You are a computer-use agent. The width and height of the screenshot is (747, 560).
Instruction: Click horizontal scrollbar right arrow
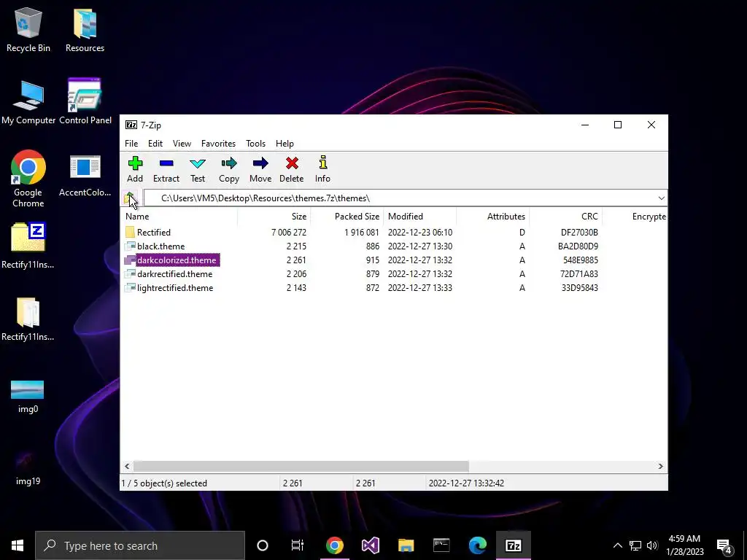660,466
